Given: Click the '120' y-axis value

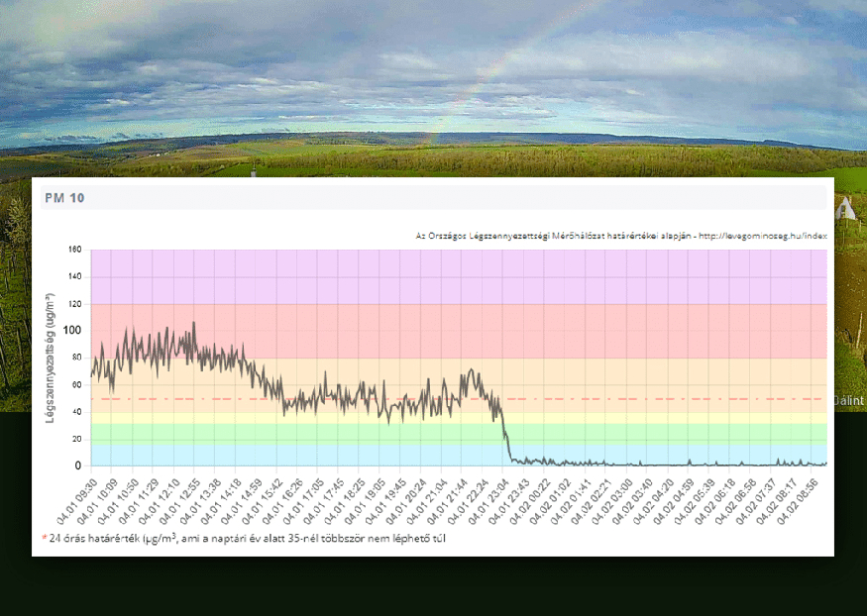Looking at the screenshot, I should tap(74, 304).
